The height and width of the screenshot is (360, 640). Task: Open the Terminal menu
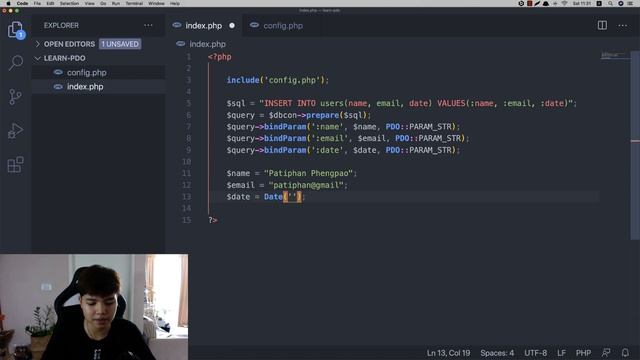pyautogui.click(x=134, y=3)
